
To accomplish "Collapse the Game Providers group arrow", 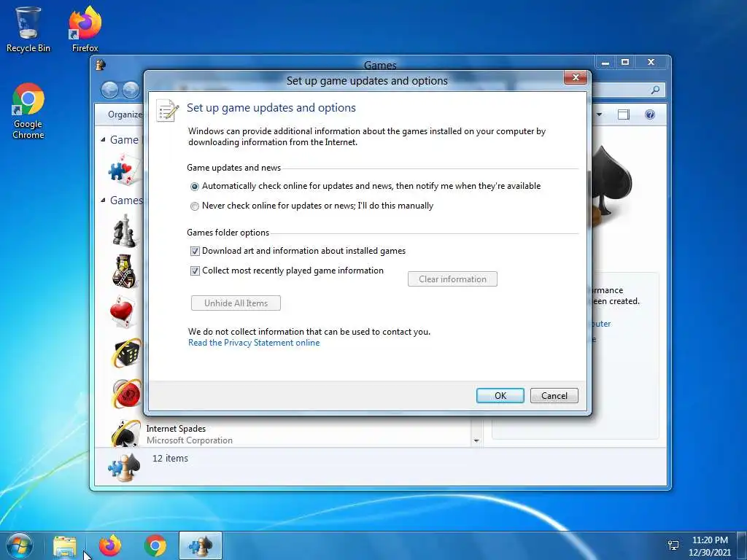I will coord(103,139).
